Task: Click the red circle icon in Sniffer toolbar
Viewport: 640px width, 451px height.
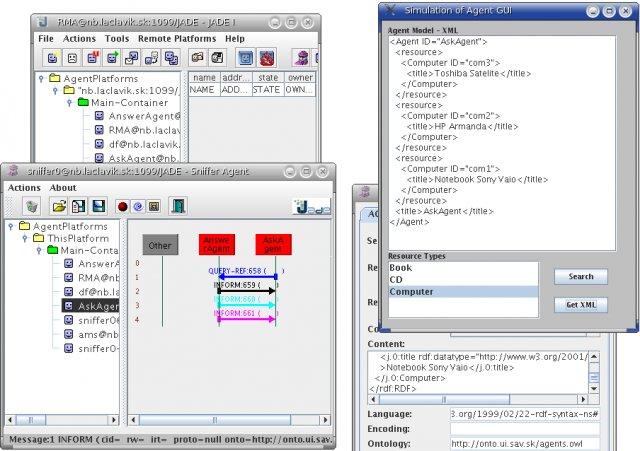Action: [x=123, y=206]
